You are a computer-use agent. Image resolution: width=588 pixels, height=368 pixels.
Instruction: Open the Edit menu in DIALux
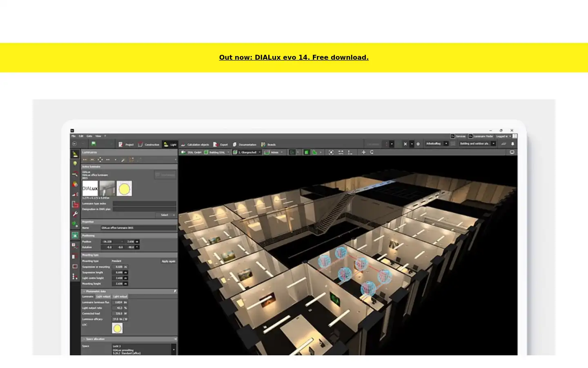(81, 136)
